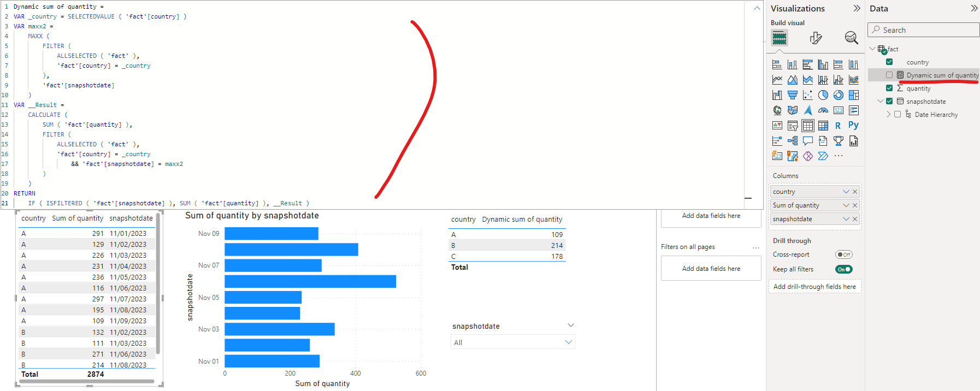Remove country from Columns well
The height and width of the screenshot is (391, 980).
click(x=855, y=192)
